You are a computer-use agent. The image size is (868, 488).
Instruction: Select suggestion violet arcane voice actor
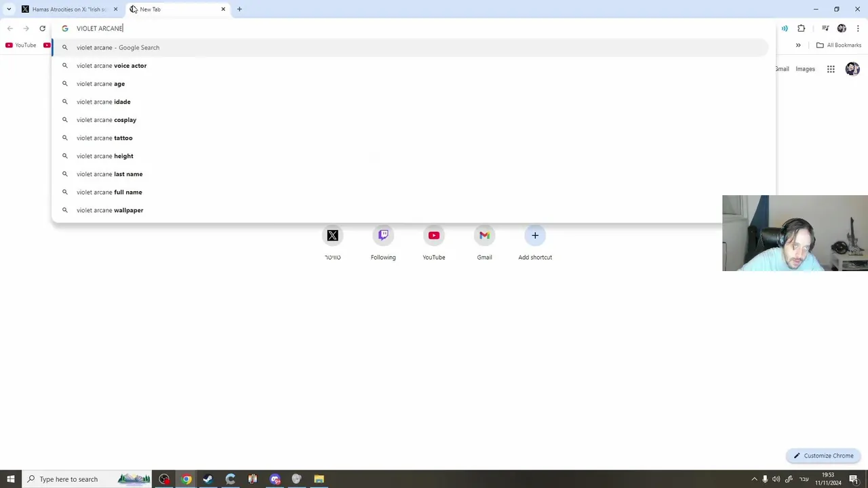tap(410, 66)
